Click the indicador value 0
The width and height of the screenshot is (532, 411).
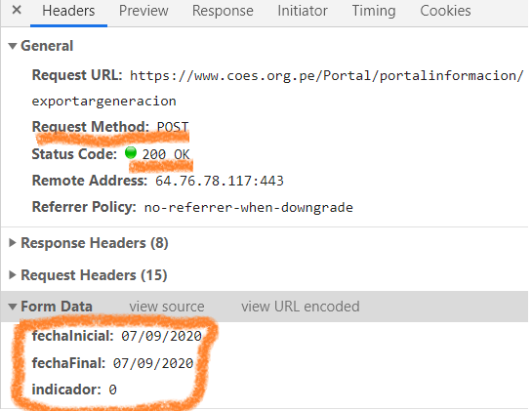tap(112, 390)
